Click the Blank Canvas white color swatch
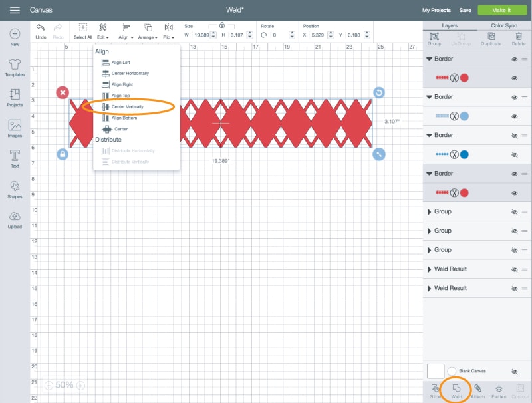 tap(435, 371)
